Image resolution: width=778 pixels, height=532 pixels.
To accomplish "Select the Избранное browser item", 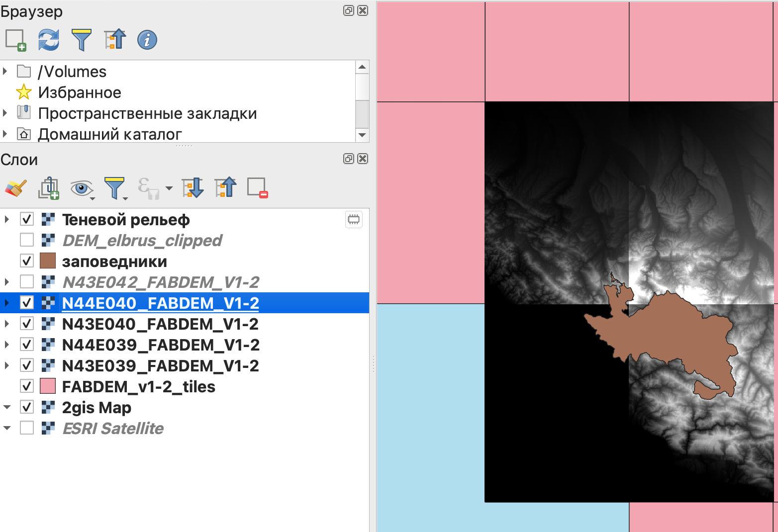I will [x=80, y=92].
